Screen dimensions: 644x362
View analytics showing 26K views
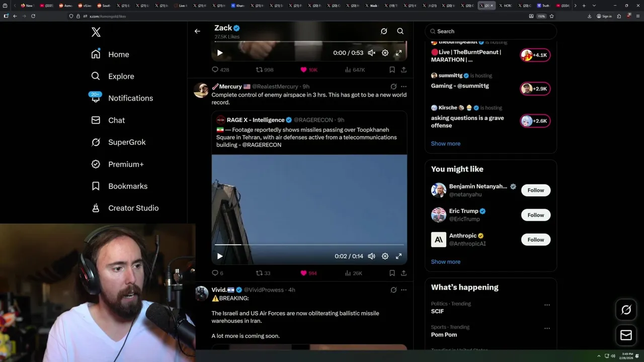click(354, 273)
